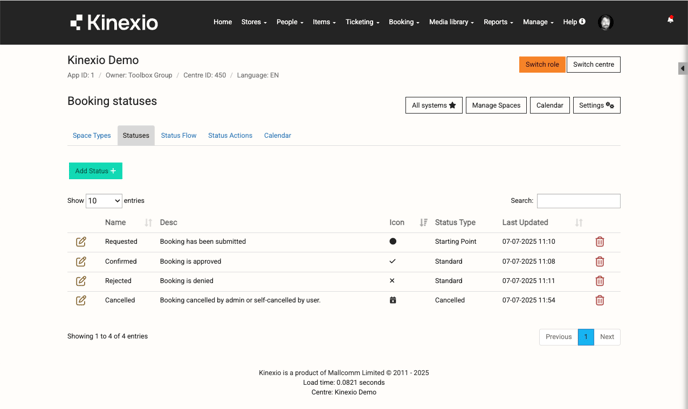Image resolution: width=688 pixels, height=409 pixels.
Task: Click the Search input field
Action: [578, 201]
